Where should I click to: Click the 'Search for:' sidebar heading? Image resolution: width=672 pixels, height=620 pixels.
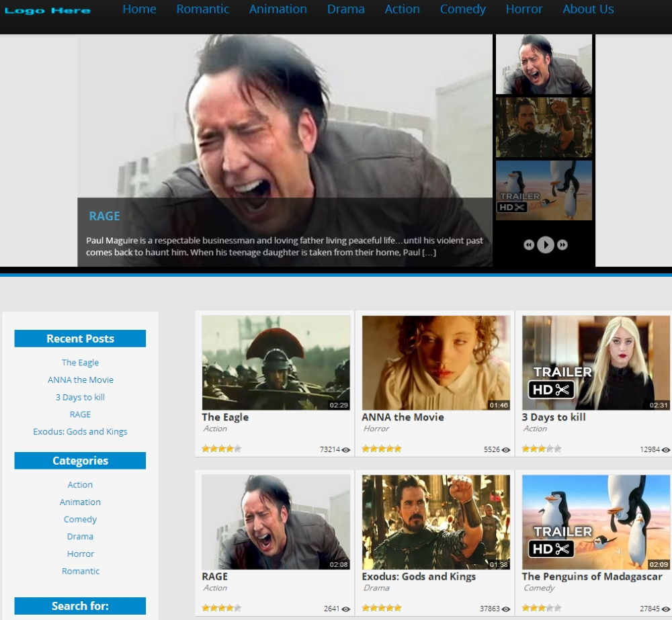point(80,606)
